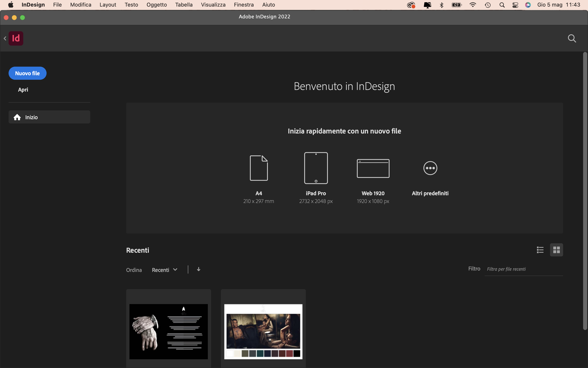
Task: Click the Web 1920 label text
Action: (373, 193)
